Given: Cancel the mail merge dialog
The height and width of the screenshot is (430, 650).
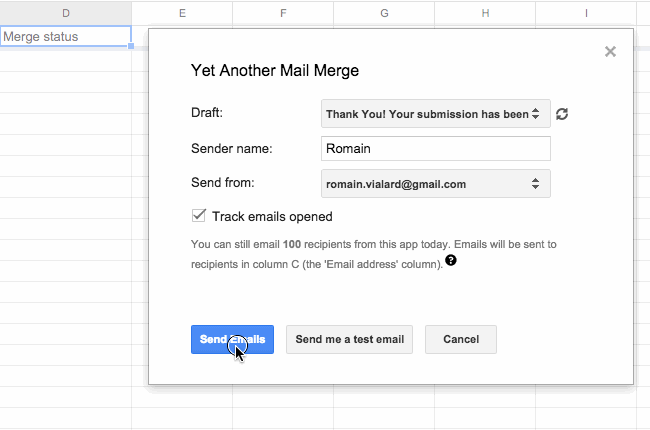Looking at the screenshot, I should click(461, 339).
